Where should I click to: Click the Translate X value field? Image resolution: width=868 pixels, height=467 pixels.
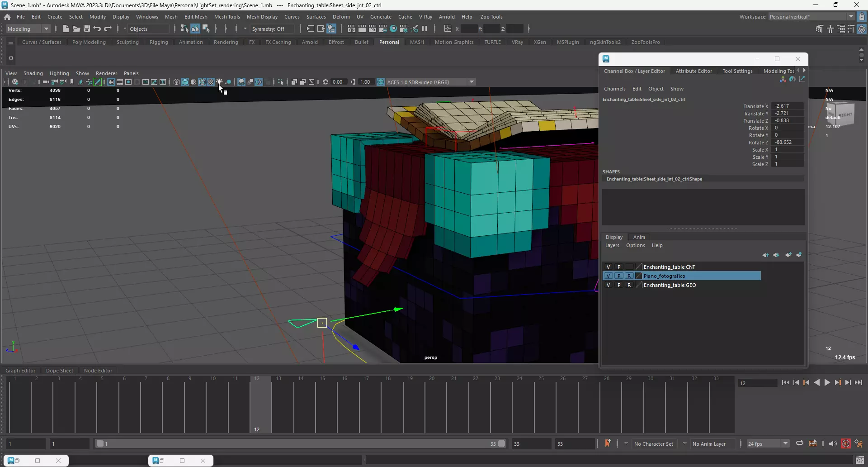coord(788,106)
